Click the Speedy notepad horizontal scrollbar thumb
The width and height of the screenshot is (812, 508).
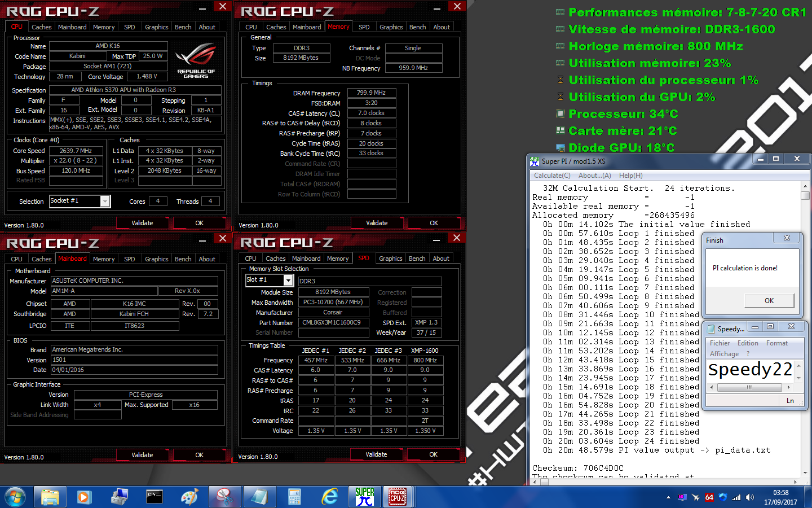pos(749,387)
